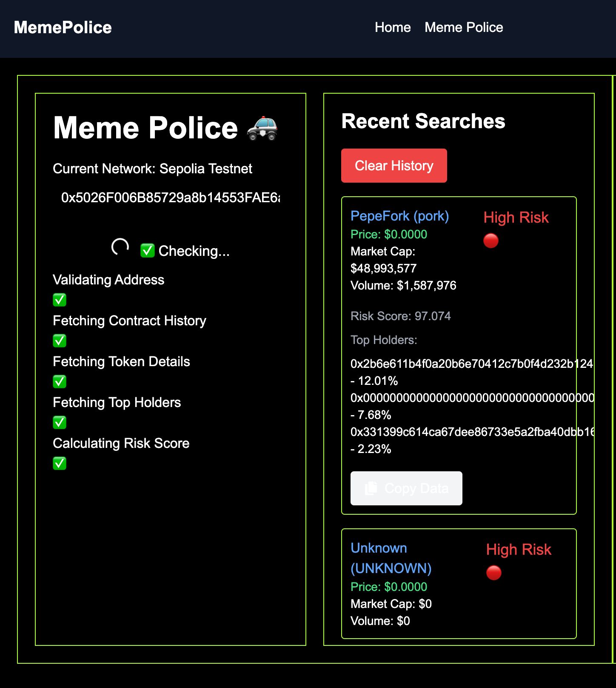
Task: Click red risk indicator on PepeFork card
Action: coord(491,241)
